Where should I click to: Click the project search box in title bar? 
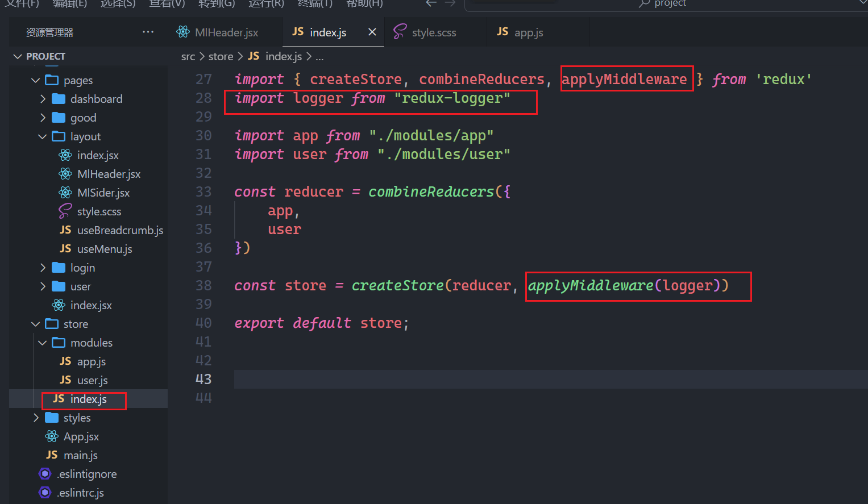(x=666, y=3)
